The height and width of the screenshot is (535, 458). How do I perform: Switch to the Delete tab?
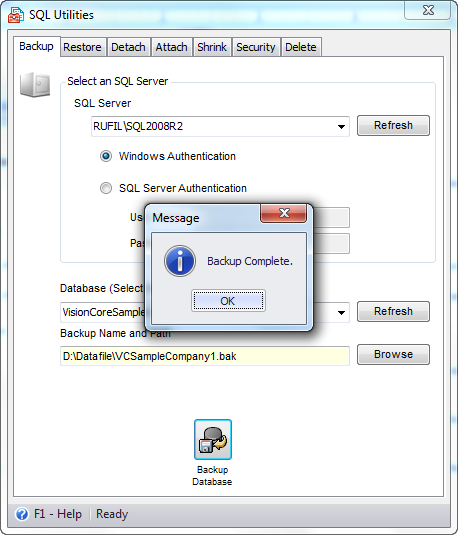(x=301, y=47)
